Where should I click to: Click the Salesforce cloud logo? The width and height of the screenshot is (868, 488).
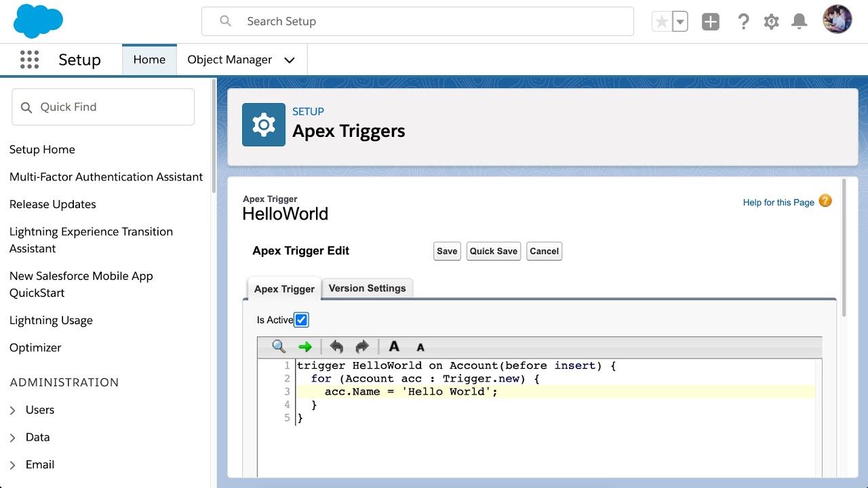pyautogui.click(x=38, y=21)
